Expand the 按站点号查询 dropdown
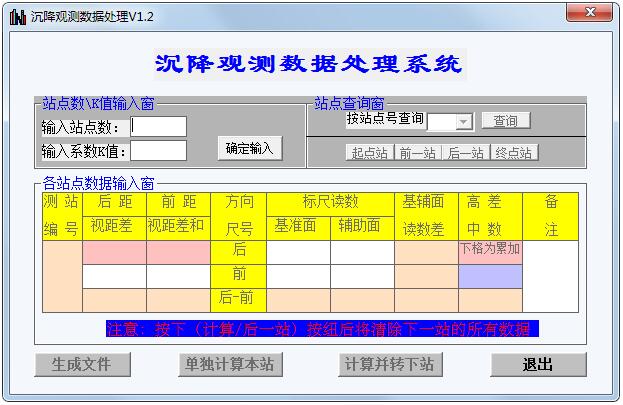This screenshot has width=623, height=405. [x=464, y=122]
